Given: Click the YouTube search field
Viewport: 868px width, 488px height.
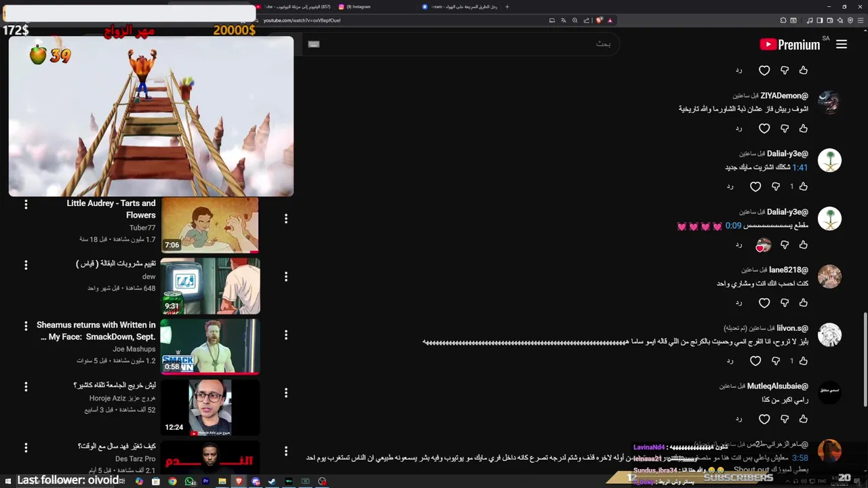Looking at the screenshot, I should click(461, 44).
